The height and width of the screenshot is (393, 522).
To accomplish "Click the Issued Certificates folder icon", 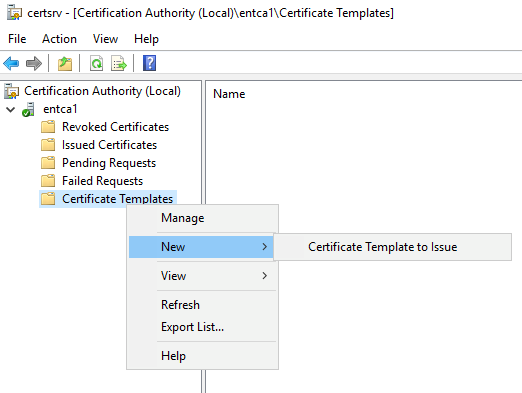I will (x=48, y=145).
